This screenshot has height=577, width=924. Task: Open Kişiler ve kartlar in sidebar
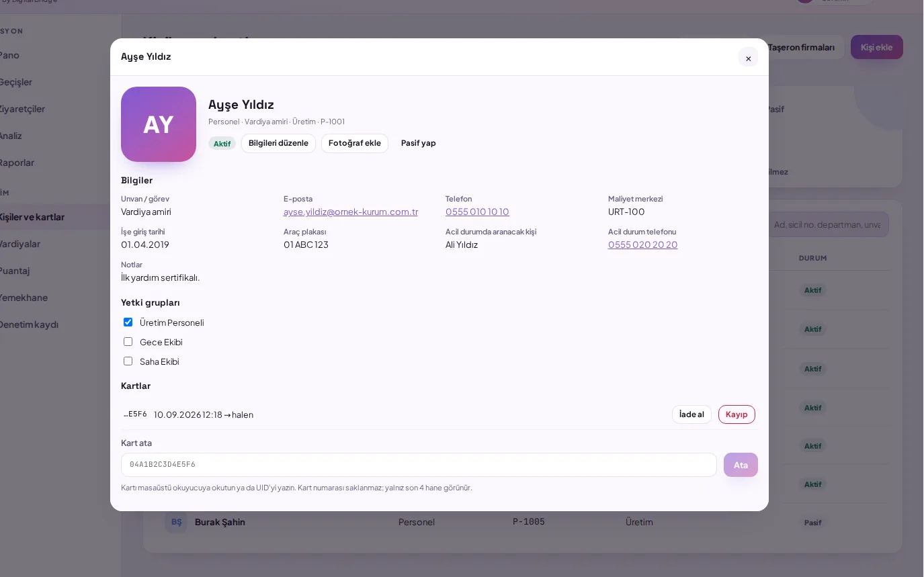click(x=32, y=217)
